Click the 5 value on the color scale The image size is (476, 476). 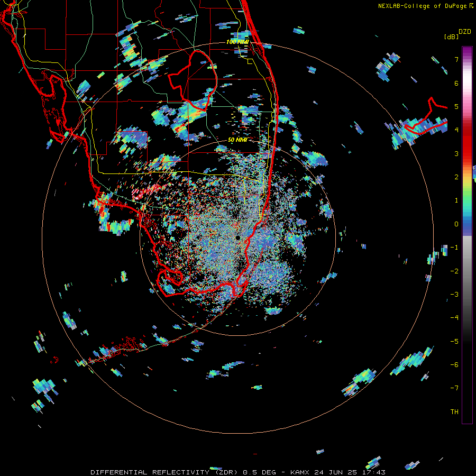click(456, 106)
